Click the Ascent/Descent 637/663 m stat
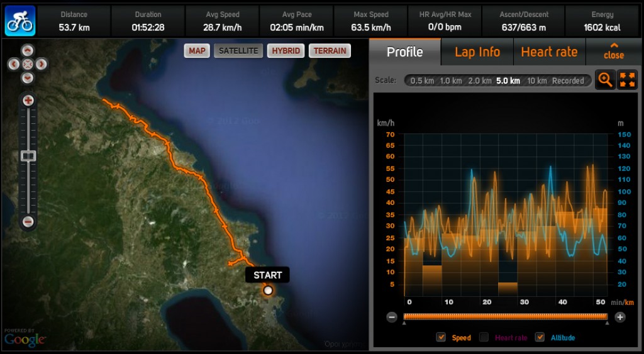Screen dimensions: 644x354 point(524,21)
